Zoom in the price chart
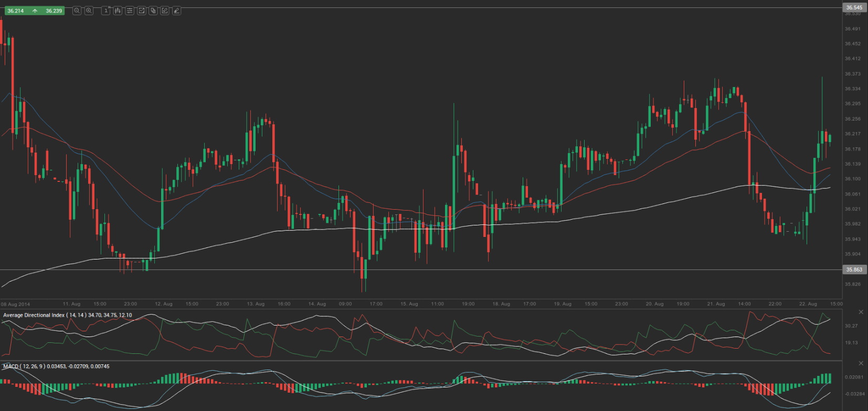 tap(89, 10)
